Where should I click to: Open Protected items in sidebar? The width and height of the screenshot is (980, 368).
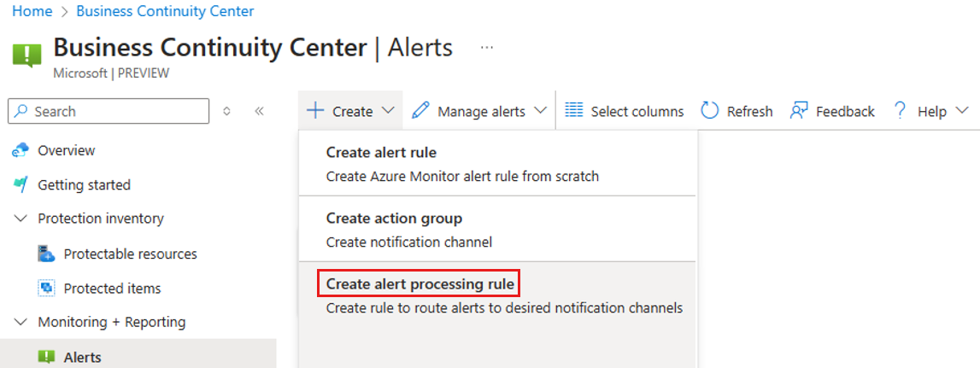[x=112, y=289]
